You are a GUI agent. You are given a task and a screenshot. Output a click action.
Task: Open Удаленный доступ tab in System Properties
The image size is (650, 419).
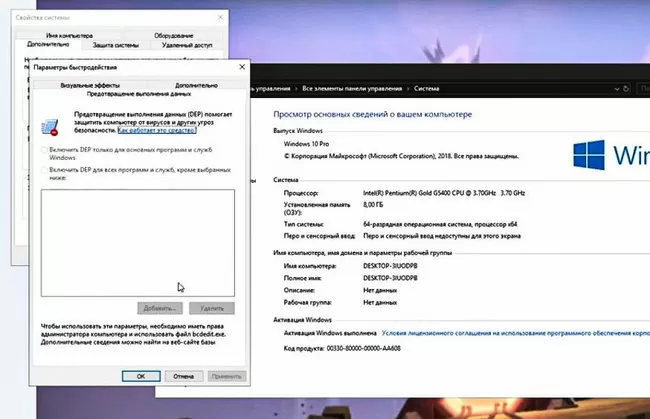pyautogui.click(x=187, y=45)
